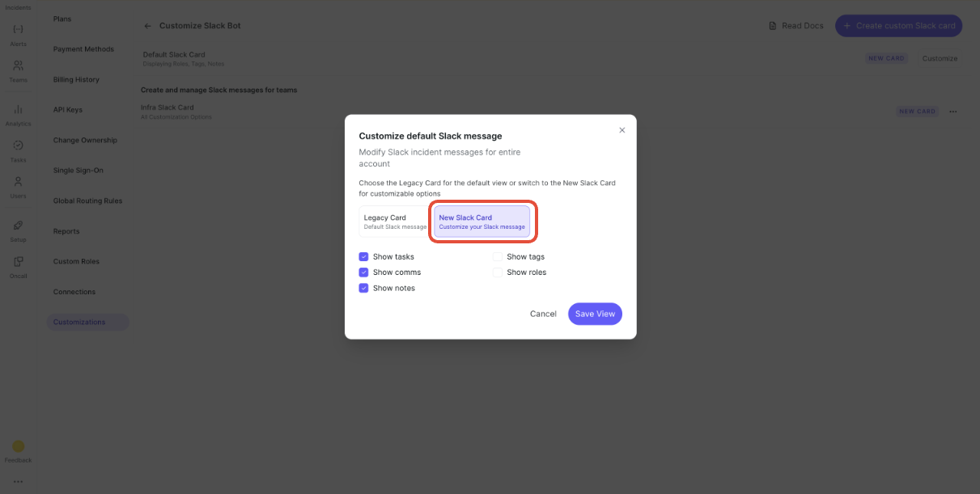Open Connections settings page
Image resolution: width=980 pixels, height=494 pixels.
coord(74,292)
